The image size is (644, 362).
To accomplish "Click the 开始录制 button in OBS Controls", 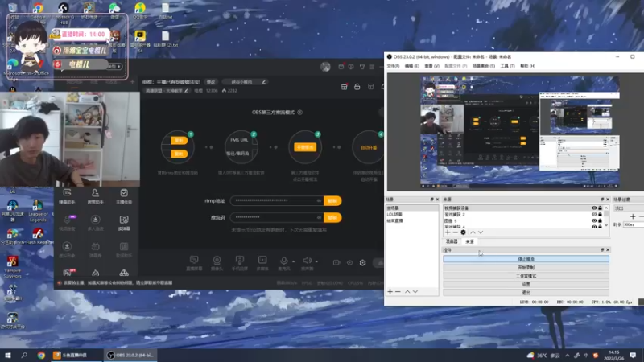I will 526,268.
